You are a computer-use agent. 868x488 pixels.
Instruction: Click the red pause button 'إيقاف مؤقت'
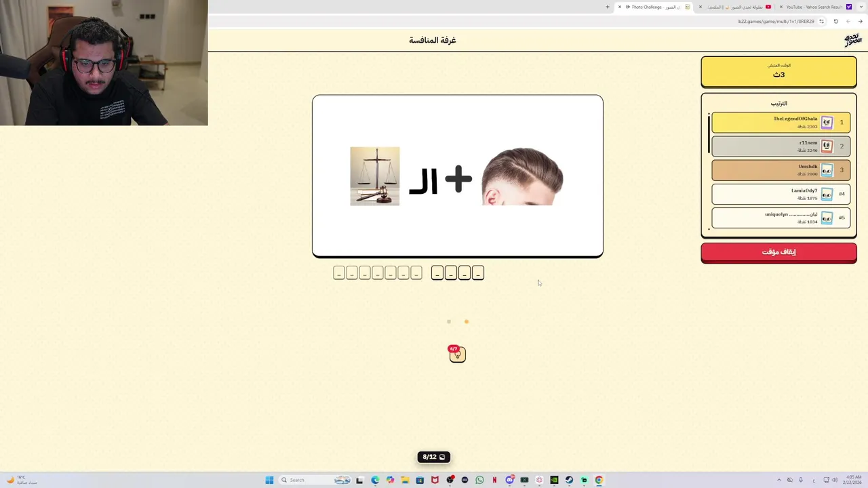[x=778, y=252]
